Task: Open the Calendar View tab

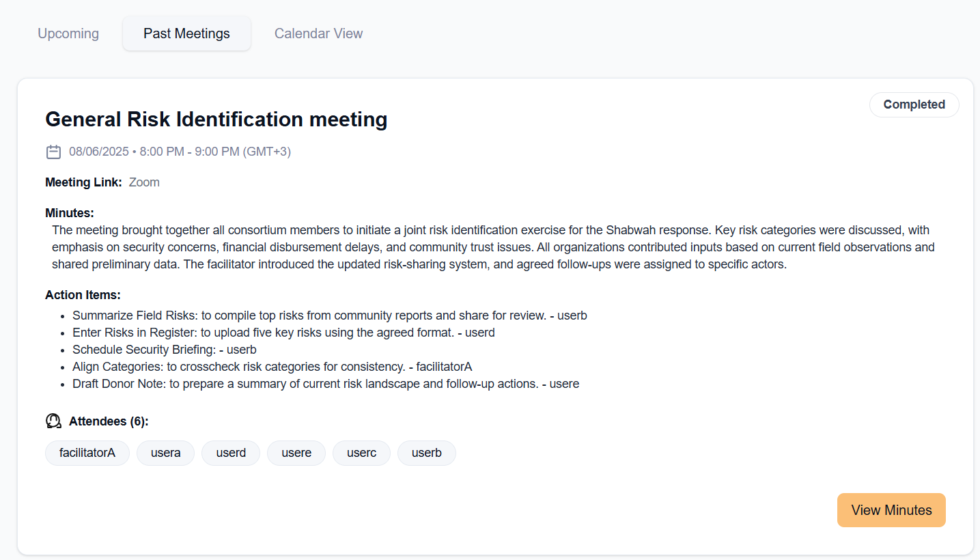Action: coord(318,33)
